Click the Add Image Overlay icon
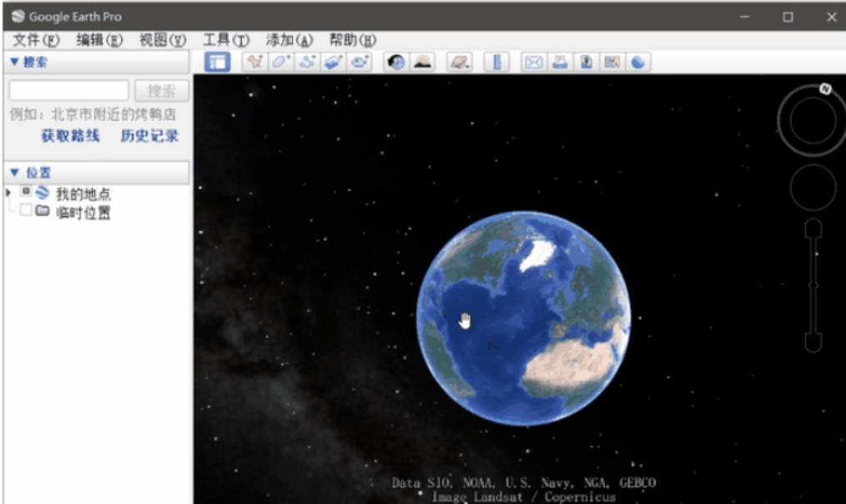 pyautogui.click(x=333, y=62)
